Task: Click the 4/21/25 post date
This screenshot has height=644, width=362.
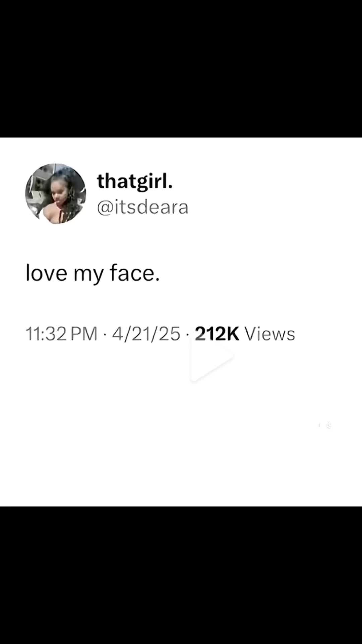Action: pos(146,334)
